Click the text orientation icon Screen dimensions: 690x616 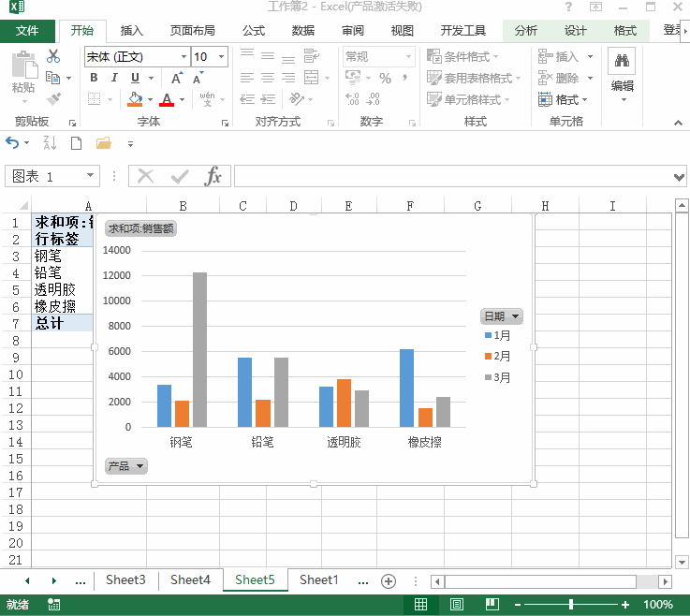tap(297, 99)
